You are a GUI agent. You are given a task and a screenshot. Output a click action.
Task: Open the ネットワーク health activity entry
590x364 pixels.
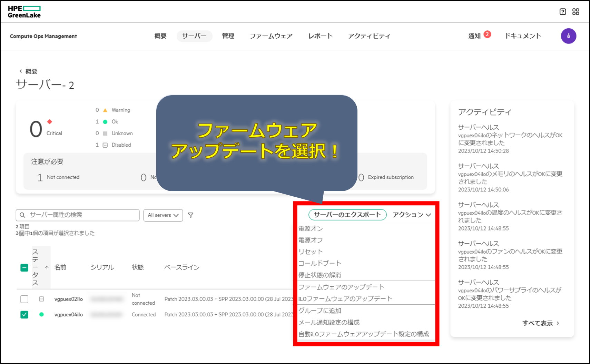(x=510, y=139)
